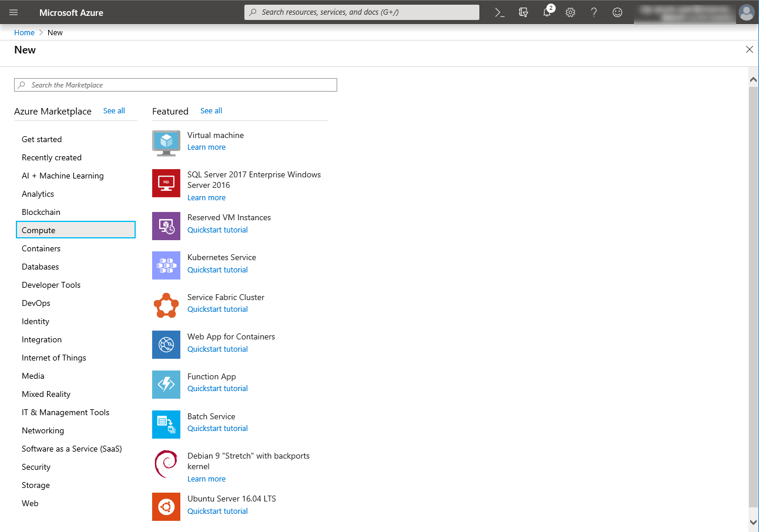This screenshot has width=759, height=532.
Task: Click Home in the breadcrumb
Action: pyautogui.click(x=24, y=33)
